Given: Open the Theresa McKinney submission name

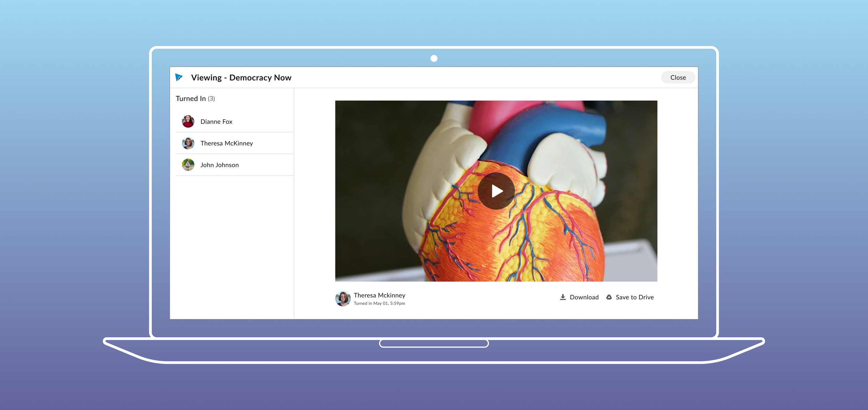Looking at the screenshot, I should tap(226, 143).
